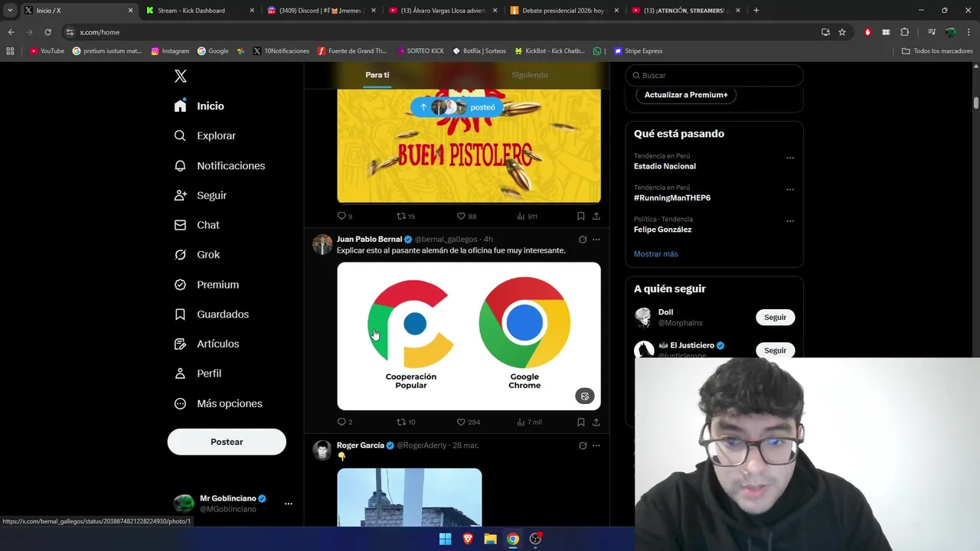Open the #RunningManTHEP6 trend
This screenshot has height=551, width=980.
pos(672,197)
